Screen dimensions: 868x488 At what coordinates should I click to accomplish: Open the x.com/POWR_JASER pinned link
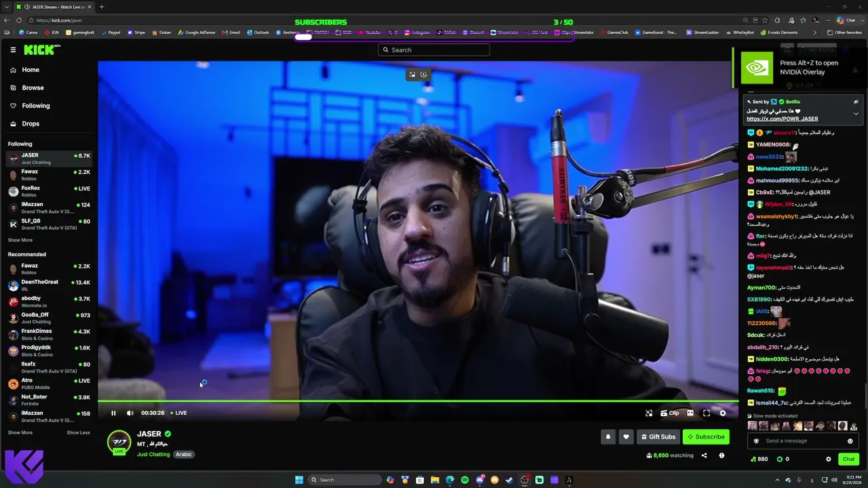tap(782, 119)
